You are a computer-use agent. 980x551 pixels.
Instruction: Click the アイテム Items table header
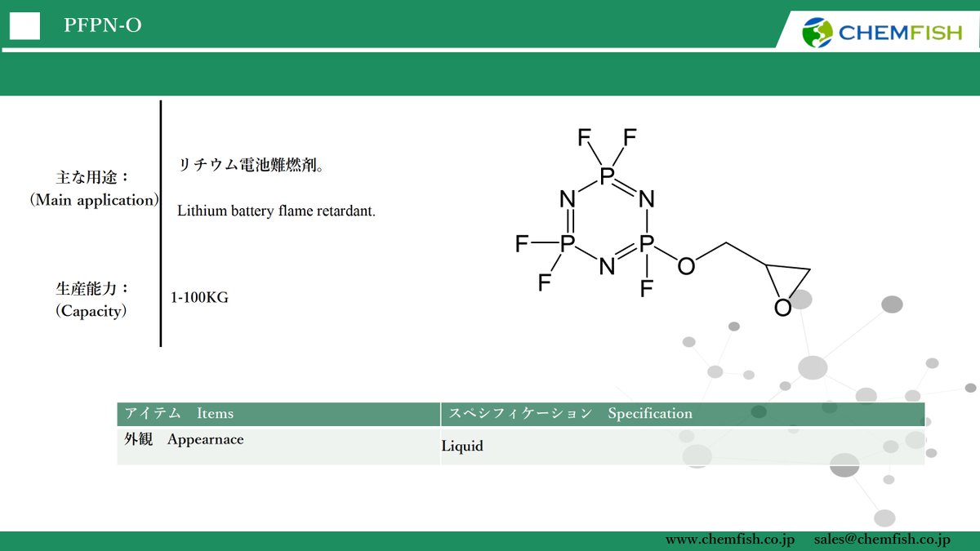coord(278,414)
